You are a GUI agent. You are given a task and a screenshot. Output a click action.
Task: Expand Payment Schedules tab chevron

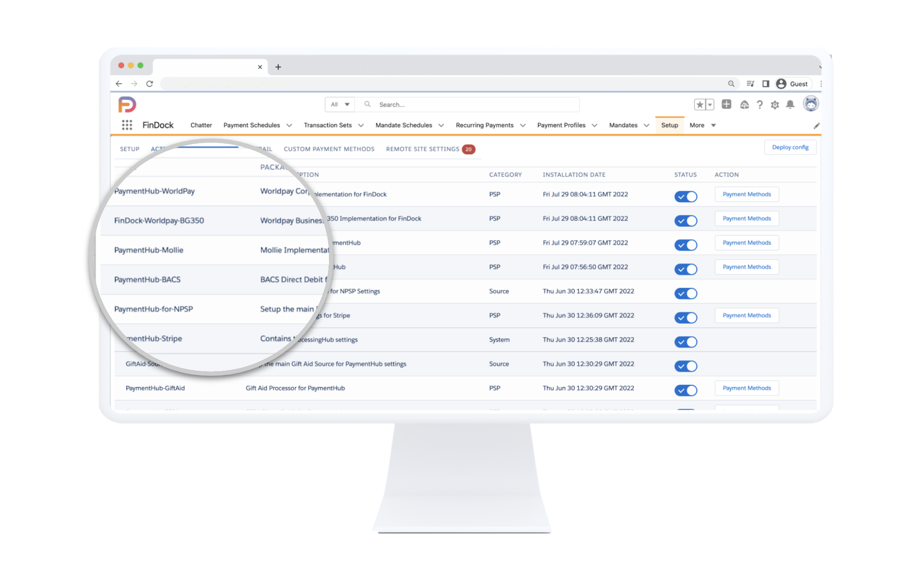pos(289,126)
